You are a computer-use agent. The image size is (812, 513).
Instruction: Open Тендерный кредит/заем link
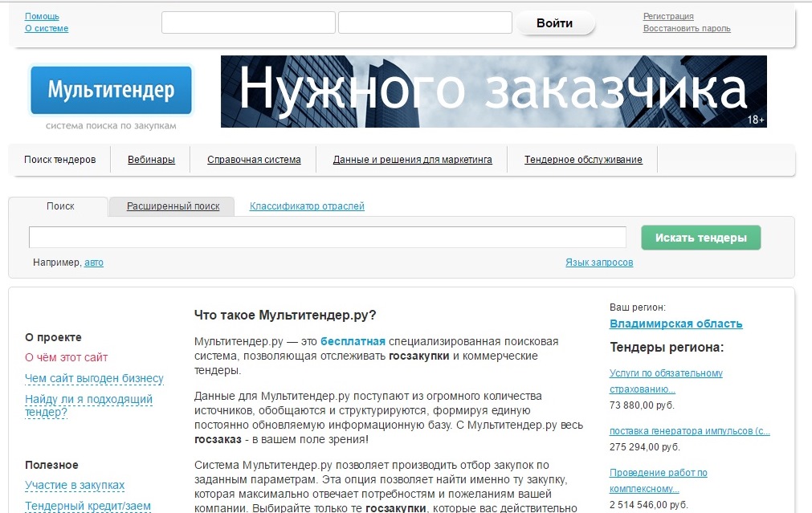88,506
